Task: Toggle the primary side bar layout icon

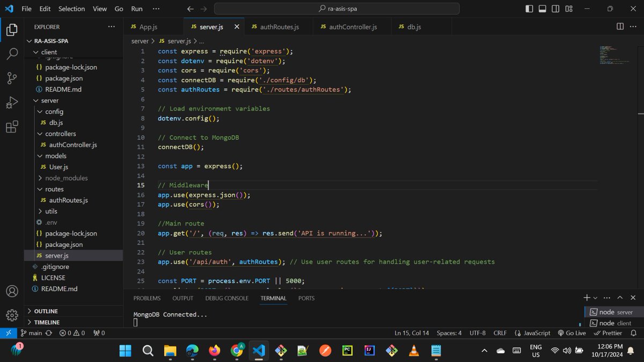Action: pyautogui.click(x=529, y=9)
